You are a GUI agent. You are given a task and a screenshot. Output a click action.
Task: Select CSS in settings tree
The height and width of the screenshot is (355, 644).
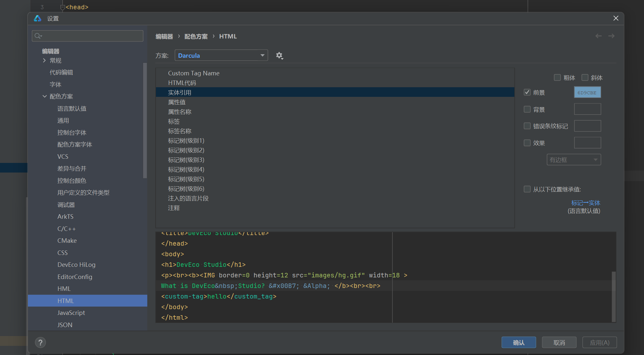pos(63,253)
